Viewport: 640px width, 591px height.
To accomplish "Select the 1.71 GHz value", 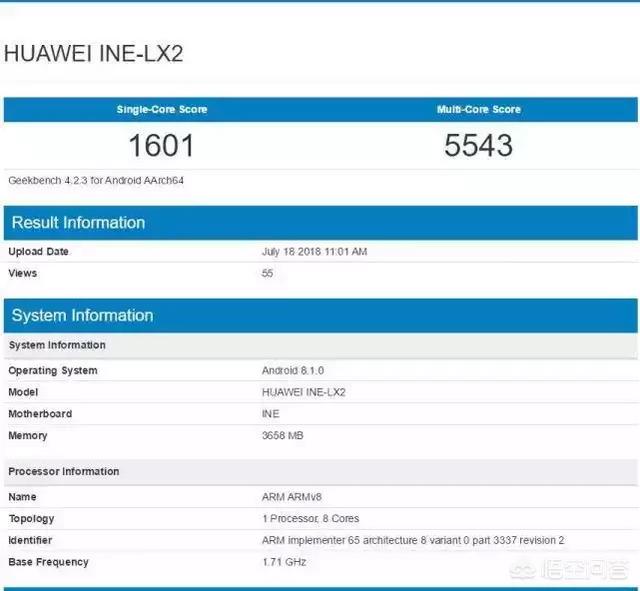I will coord(284,562).
